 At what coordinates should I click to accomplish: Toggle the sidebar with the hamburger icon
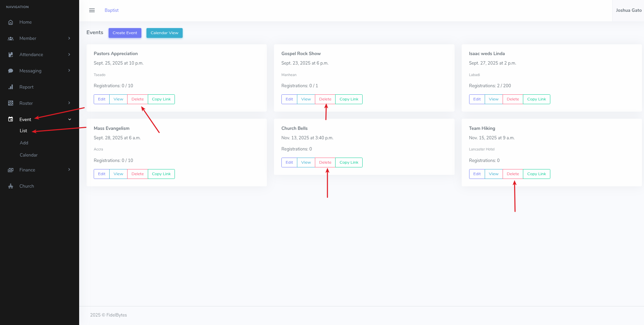92,10
